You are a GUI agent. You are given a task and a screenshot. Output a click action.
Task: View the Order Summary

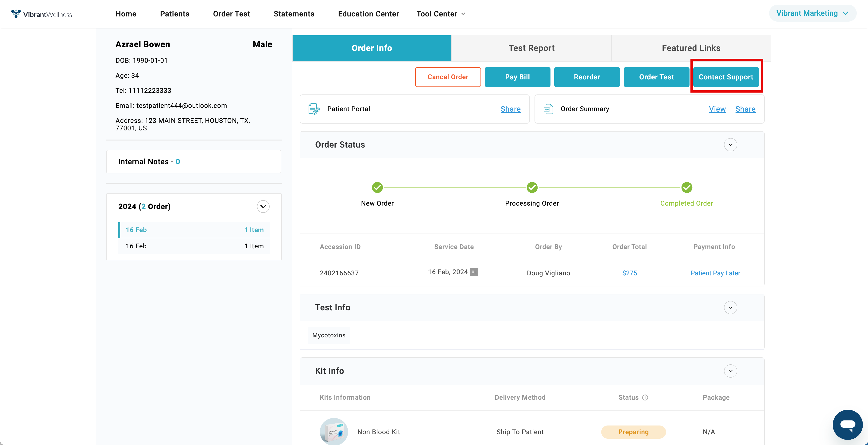click(x=717, y=109)
